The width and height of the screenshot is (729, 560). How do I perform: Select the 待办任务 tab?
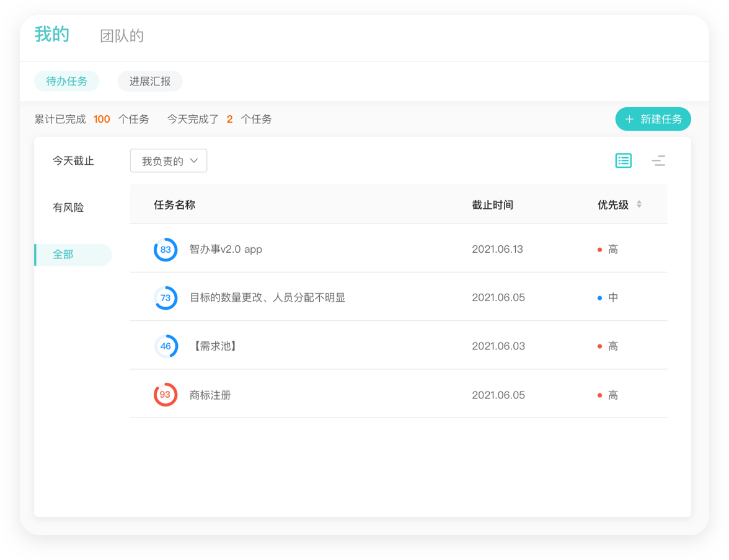(x=66, y=81)
